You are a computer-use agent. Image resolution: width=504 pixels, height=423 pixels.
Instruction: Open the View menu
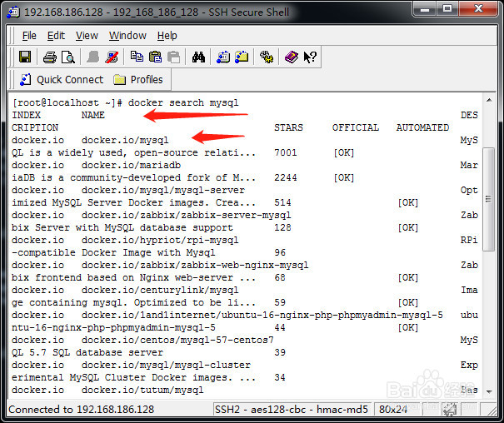click(x=87, y=36)
